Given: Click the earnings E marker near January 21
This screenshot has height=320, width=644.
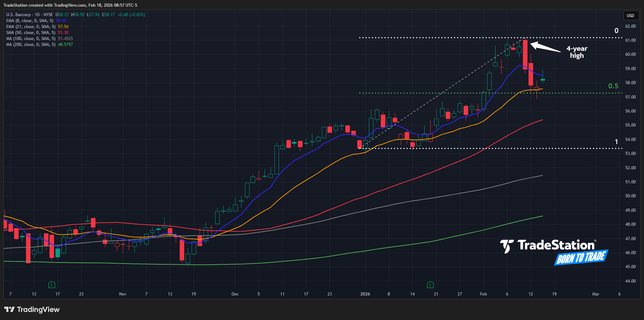Looking at the screenshot, I should 430,285.
